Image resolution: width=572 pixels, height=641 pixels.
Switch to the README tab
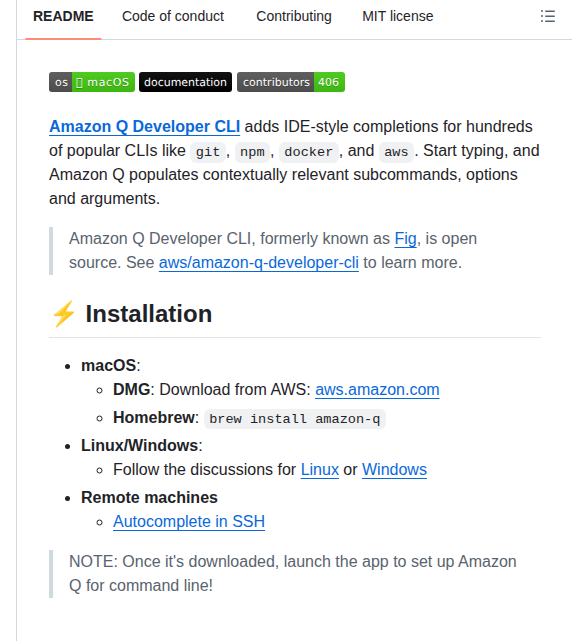tap(63, 16)
